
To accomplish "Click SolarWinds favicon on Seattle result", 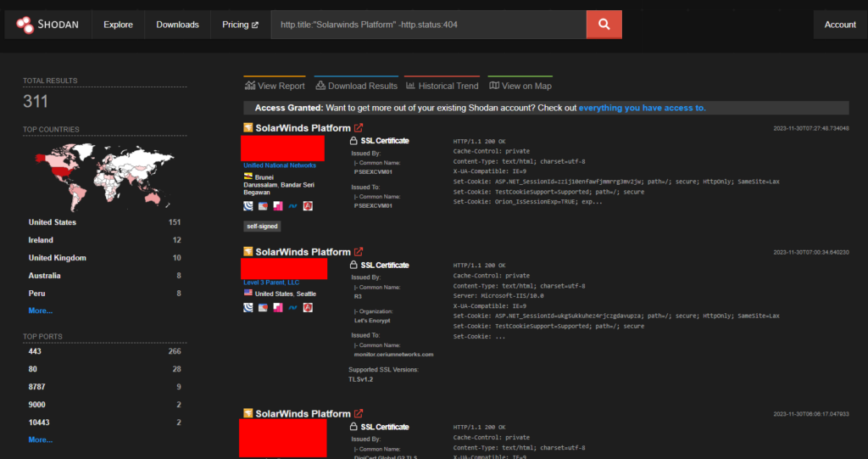I will (x=248, y=252).
